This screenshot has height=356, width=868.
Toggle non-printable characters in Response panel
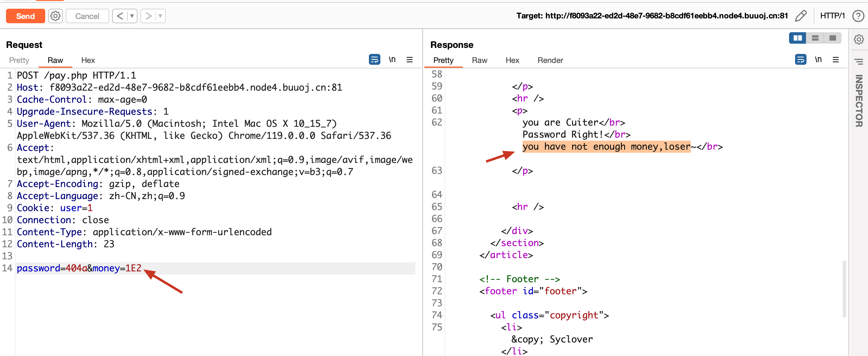tap(818, 60)
